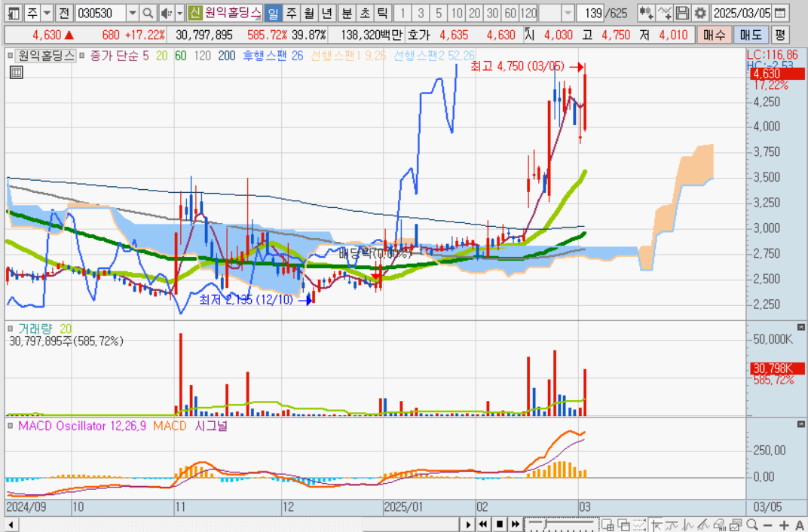Open the calendar date picker icon
Viewport: 808px width, 532px height.
(x=781, y=13)
